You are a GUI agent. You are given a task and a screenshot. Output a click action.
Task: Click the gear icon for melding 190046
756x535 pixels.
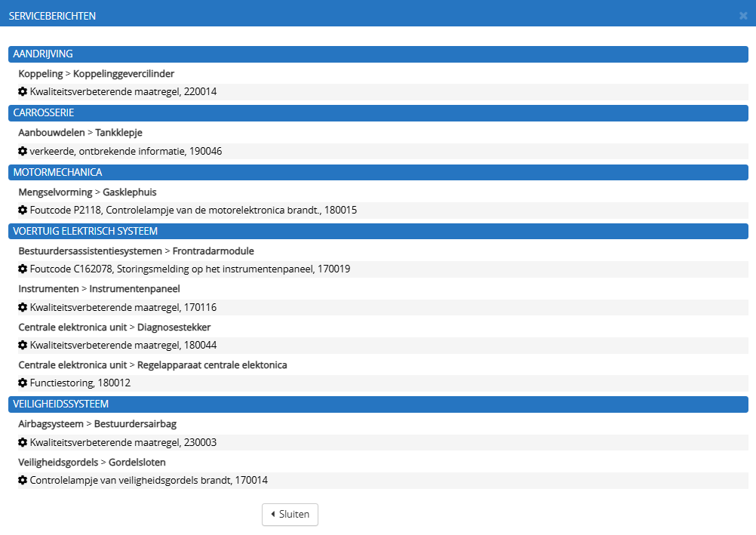22,151
